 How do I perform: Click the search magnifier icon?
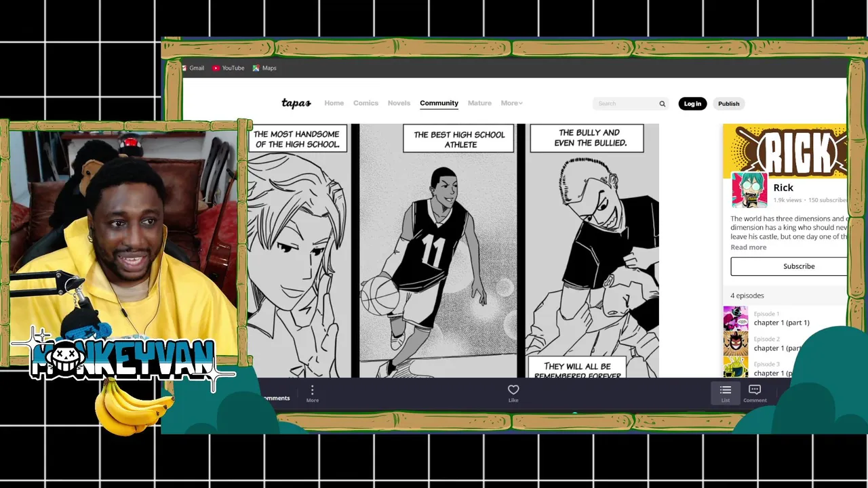click(x=663, y=104)
